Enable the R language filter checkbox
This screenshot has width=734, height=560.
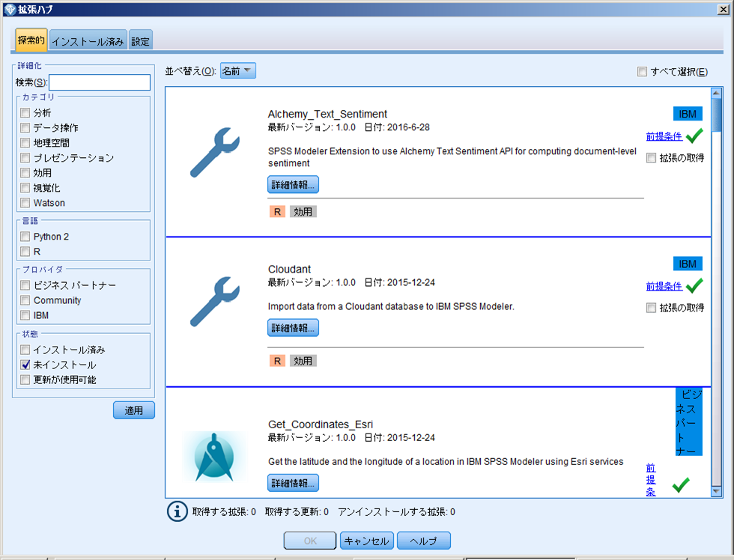(x=25, y=252)
